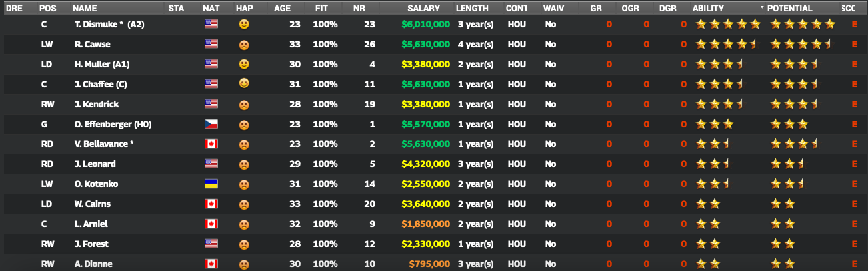The image size is (868, 271).
Task: Click O. Effenberger's Czech flag icon
Action: (x=211, y=124)
